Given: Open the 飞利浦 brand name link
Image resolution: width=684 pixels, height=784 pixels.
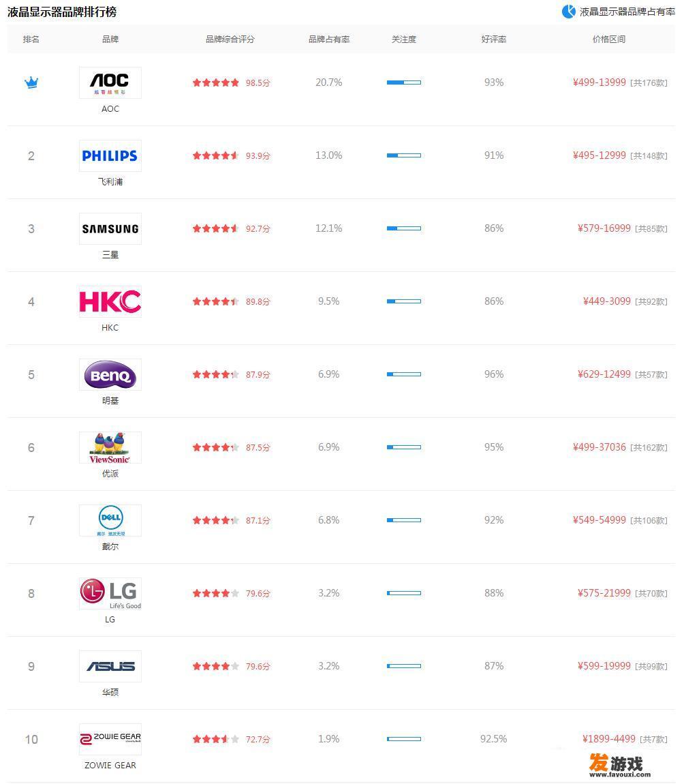Looking at the screenshot, I should coord(110,181).
